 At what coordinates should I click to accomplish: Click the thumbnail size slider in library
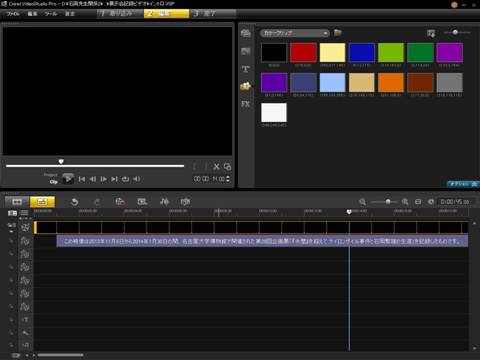457,32
